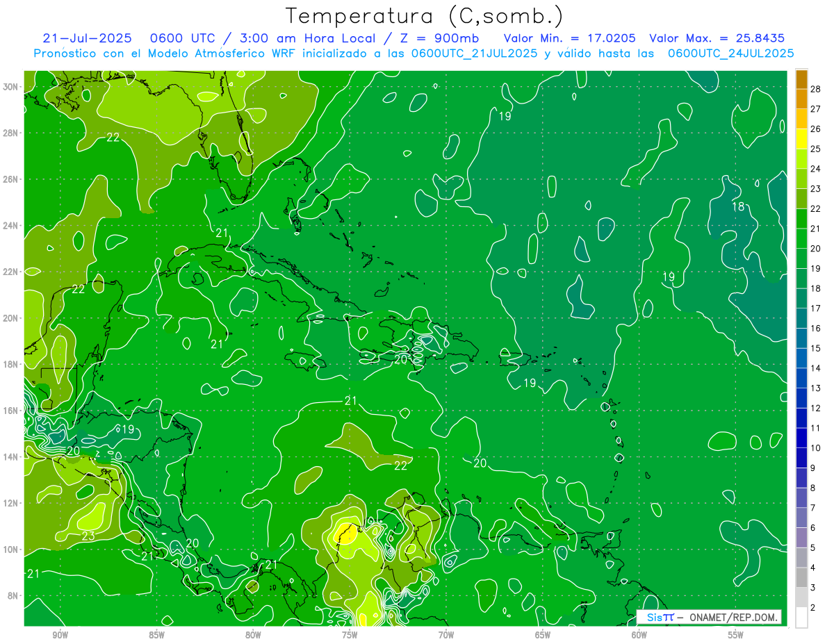The height and width of the screenshot is (644, 834).
Task: Select the "Valor Max. = 25.8435" text
Action: [717, 38]
